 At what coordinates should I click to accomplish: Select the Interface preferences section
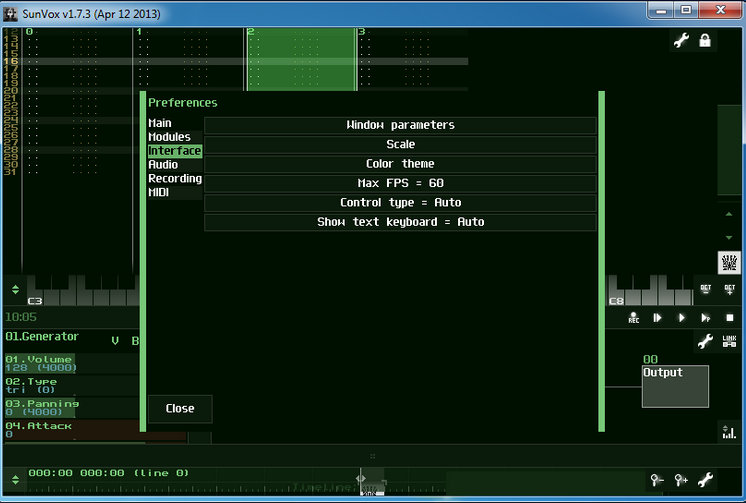click(175, 151)
